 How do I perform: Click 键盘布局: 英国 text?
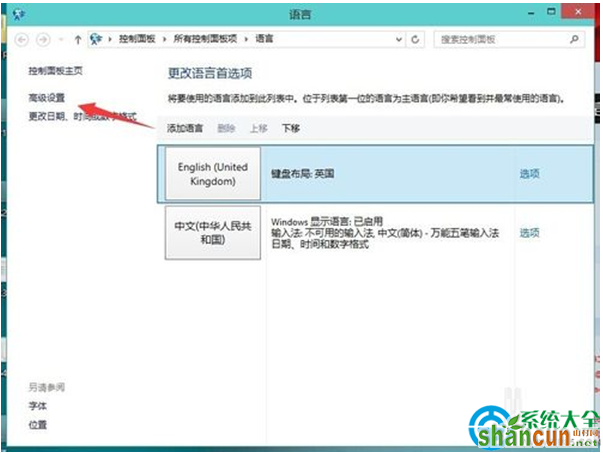(303, 174)
